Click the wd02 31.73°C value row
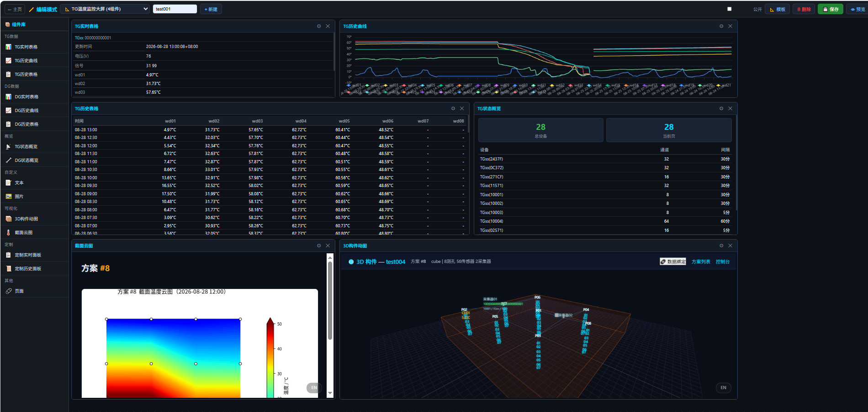This screenshot has height=412, width=868. pos(203,84)
